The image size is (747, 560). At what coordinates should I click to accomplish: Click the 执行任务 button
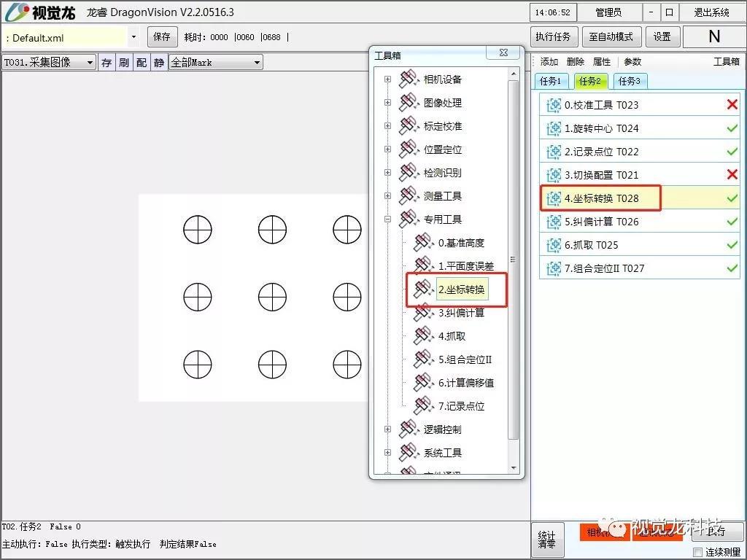click(554, 36)
